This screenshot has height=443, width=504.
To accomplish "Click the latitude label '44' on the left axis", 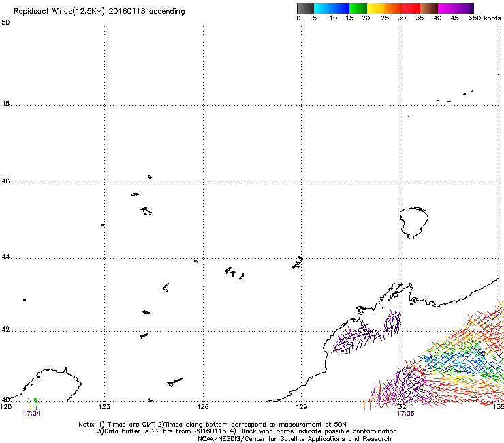I will click(x=5, y=257).
